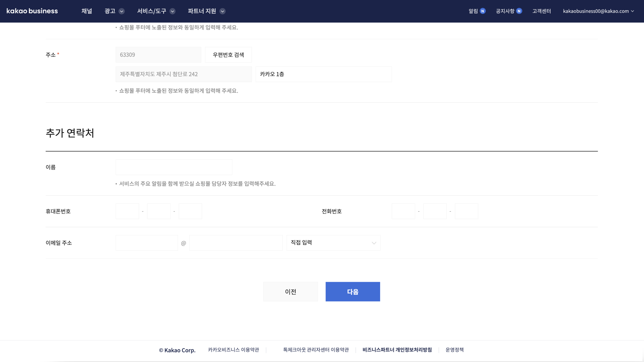644x362 pixels.
Task: Open the 운영정책 footer link
Action: pos(454,350)
